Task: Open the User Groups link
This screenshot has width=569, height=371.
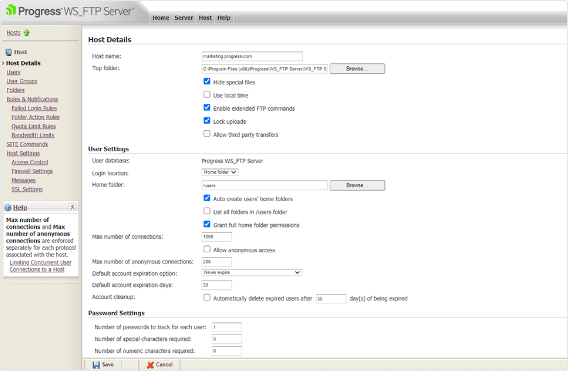Action: click(22, 81)
